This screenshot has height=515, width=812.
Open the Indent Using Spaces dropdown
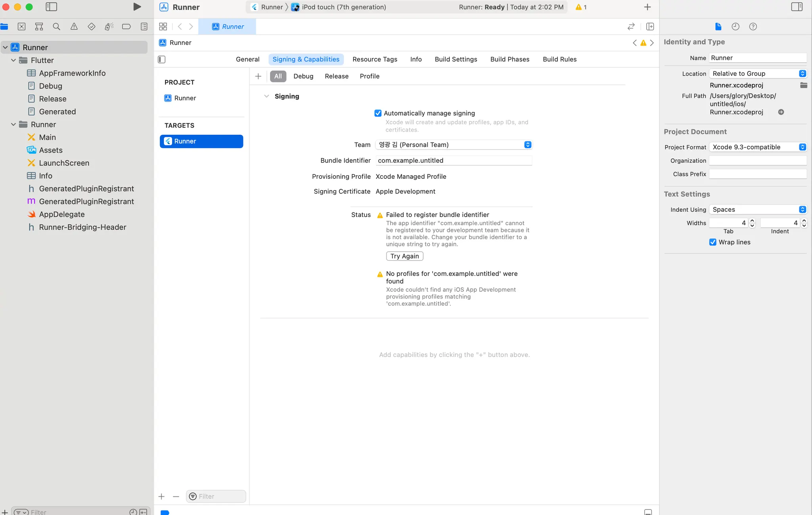click(x=758, y=209)
